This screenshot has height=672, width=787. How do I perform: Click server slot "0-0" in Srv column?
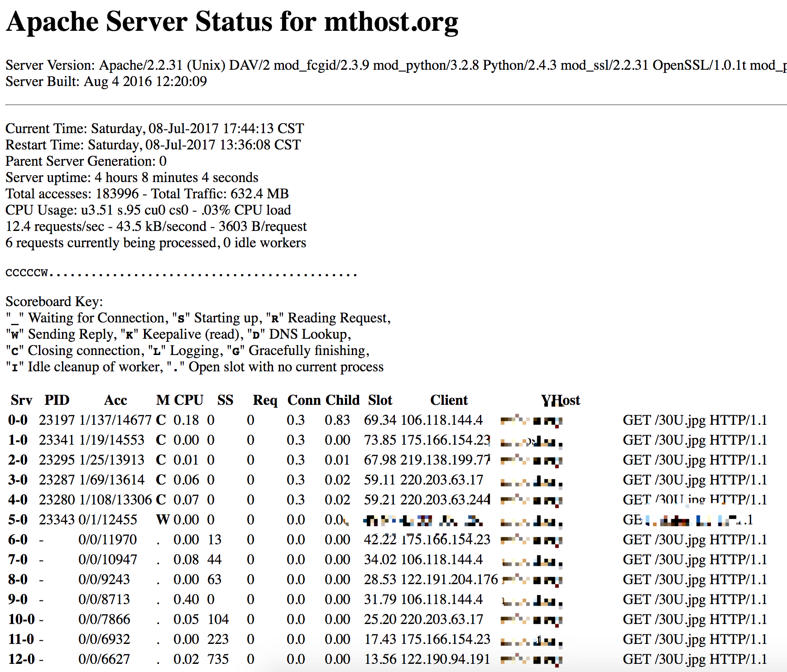coord(18,420)
